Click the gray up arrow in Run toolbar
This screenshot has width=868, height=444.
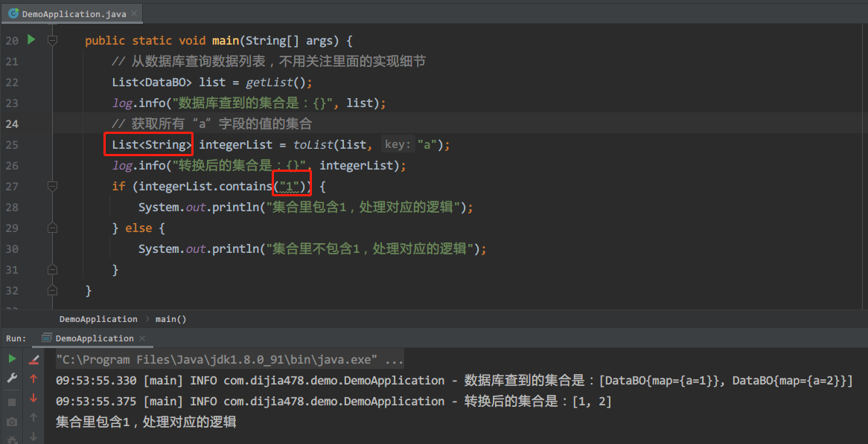33,417
